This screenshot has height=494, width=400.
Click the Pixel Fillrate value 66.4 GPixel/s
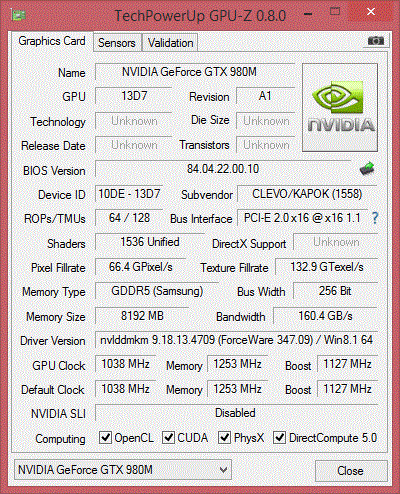140,267
